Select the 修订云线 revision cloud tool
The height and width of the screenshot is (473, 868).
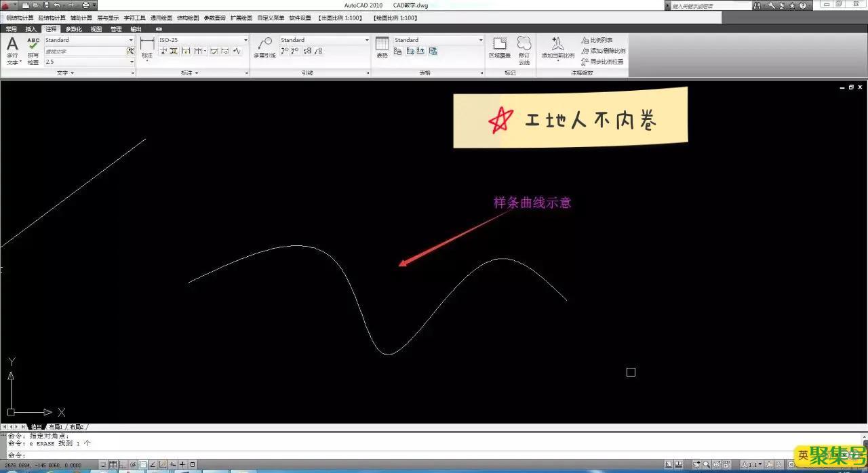(524, 47)
